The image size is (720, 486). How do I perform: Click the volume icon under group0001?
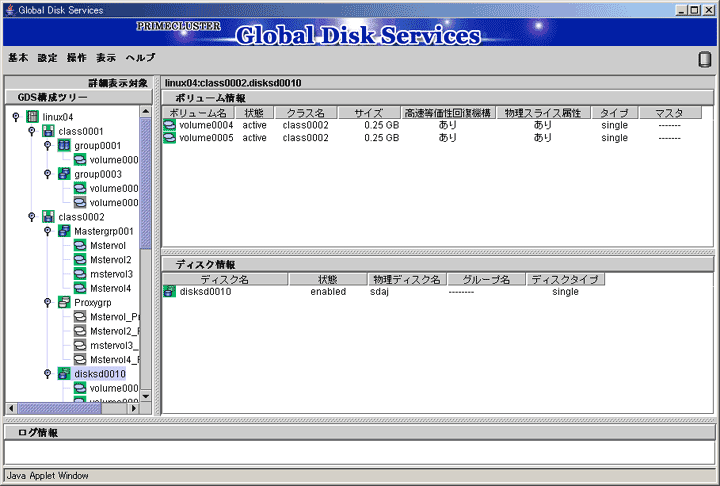click(80, 159)
